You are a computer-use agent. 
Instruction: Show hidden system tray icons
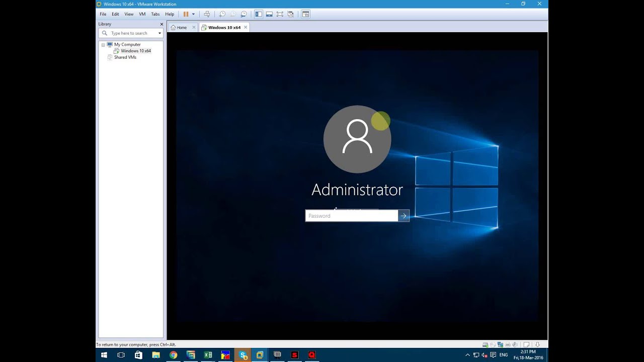[x=467, y=355]
